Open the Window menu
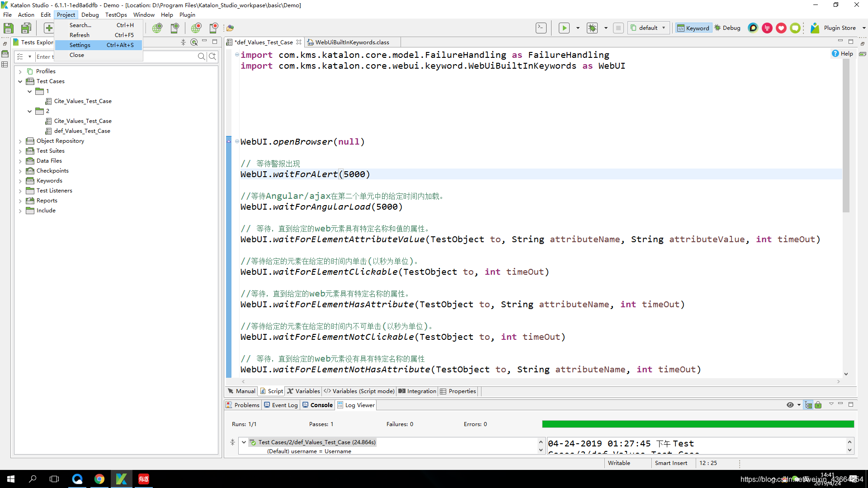 pyautogui.click(x=144, y=15)
